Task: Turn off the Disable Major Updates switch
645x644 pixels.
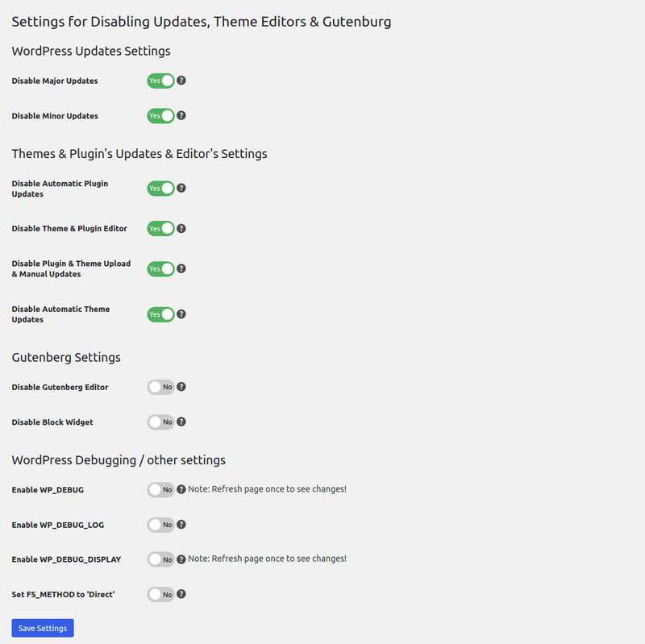Action: [161, 81]
